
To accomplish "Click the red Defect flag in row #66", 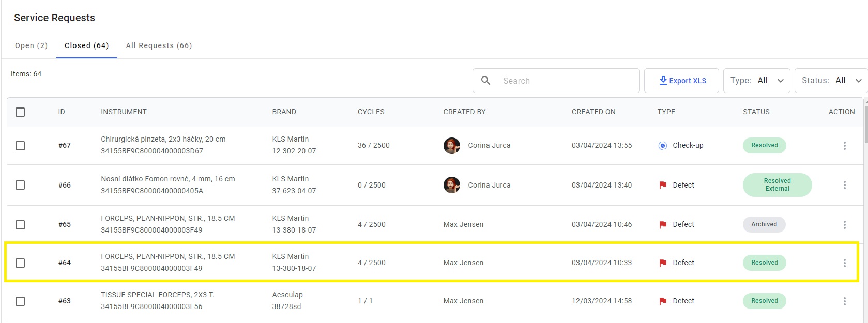I will [x=663, y=185].
